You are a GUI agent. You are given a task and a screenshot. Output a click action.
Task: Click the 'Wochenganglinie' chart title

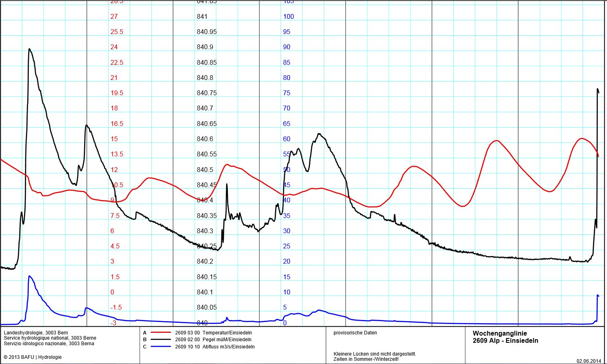point(500,333)
